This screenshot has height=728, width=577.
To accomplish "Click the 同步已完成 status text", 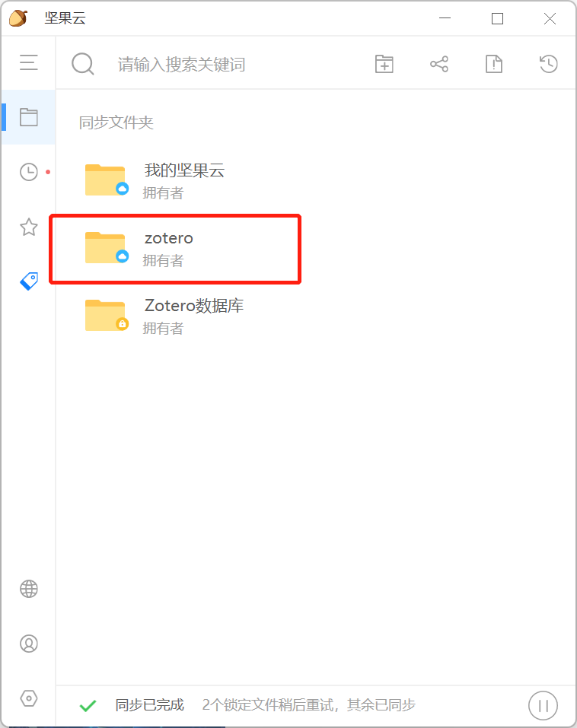I will click(150, 705).
